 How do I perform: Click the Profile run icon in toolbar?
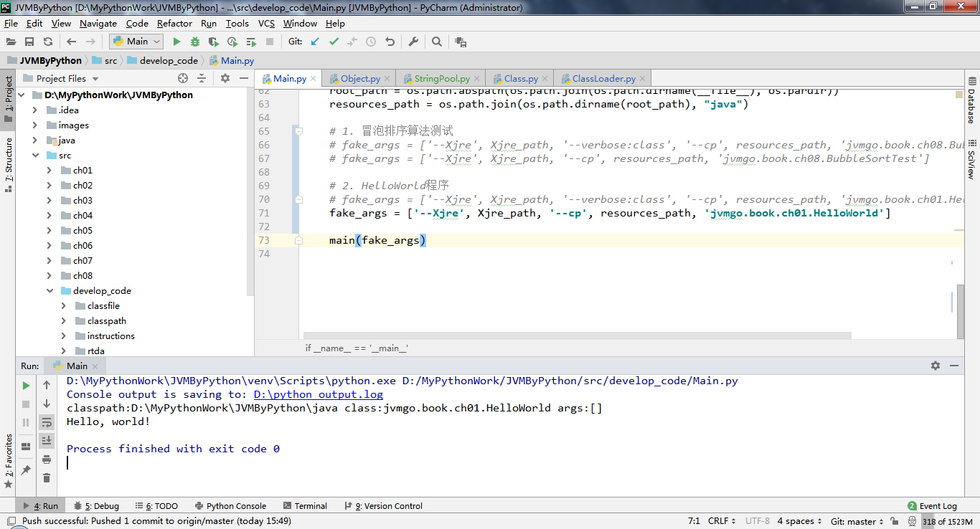[232, 42]
